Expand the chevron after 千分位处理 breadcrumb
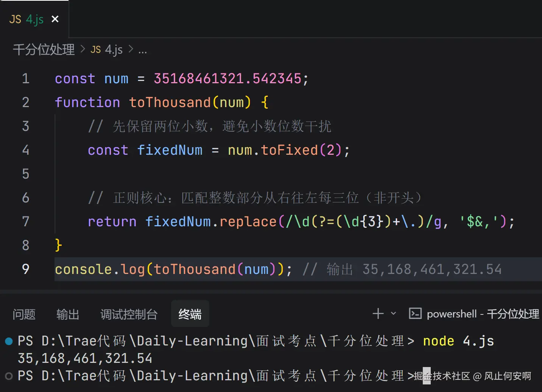This screenshot has height=392, width=542. pos(83,49)
